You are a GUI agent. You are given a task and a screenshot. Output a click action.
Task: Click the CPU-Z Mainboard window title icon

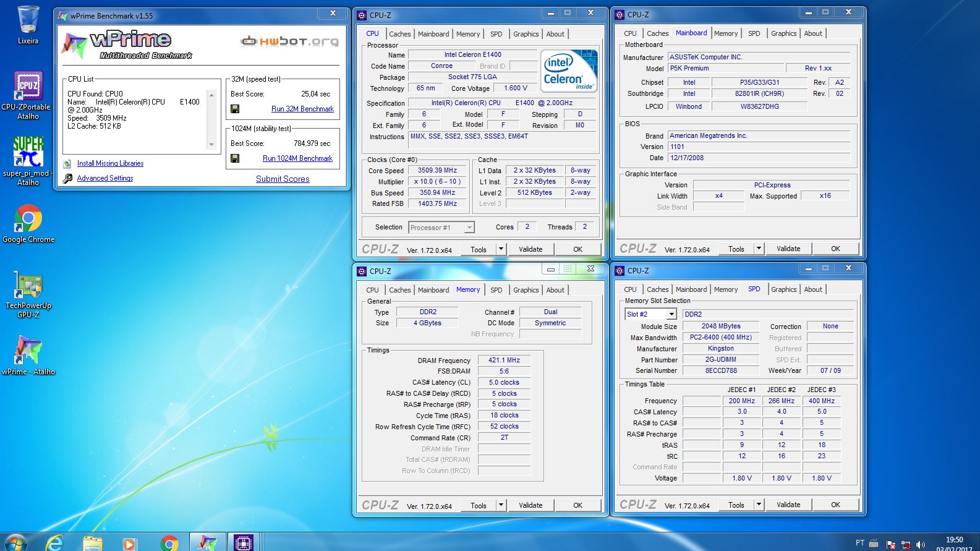(620, 15)
